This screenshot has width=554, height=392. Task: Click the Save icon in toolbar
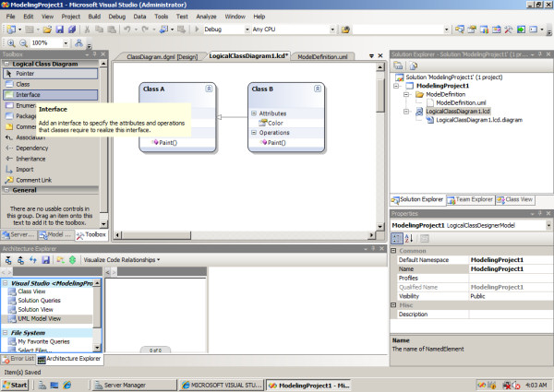[x=59, y=30]
